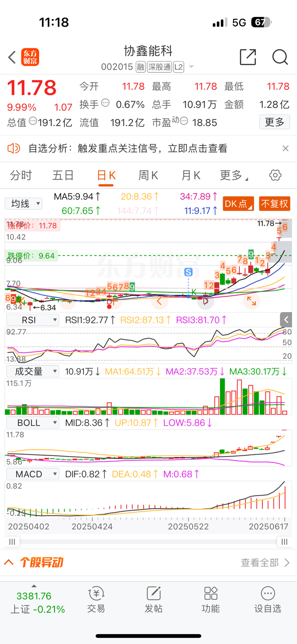Tap the blue S signal marker

(x=188, y=272)
